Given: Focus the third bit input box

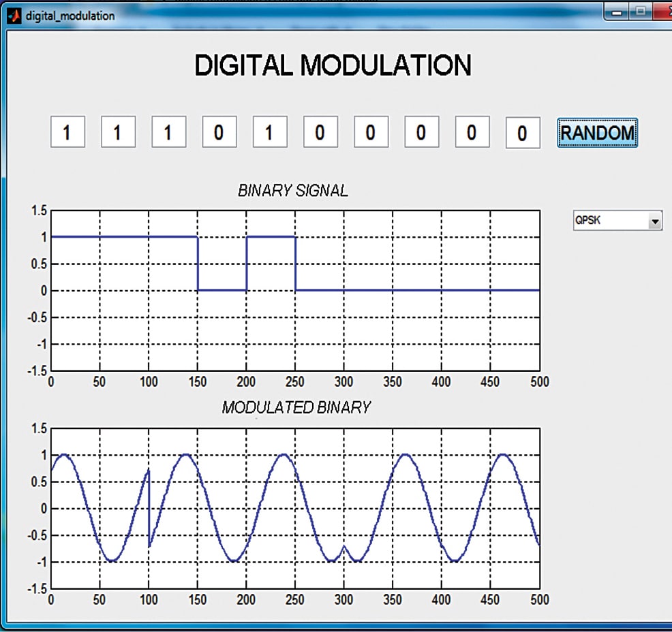Looking at the screenshot, I should click(168, 132).
